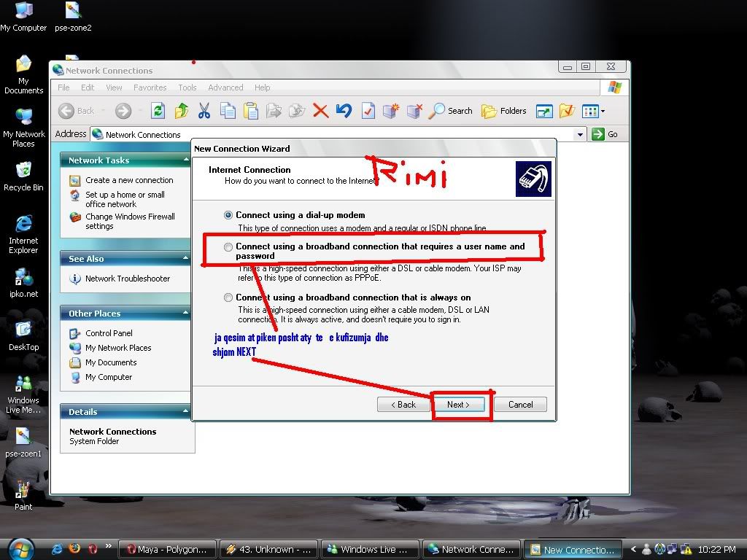Click the Properties checkmark toolbar icon
This screenshot has height=560, width=747.
[368, 111]
